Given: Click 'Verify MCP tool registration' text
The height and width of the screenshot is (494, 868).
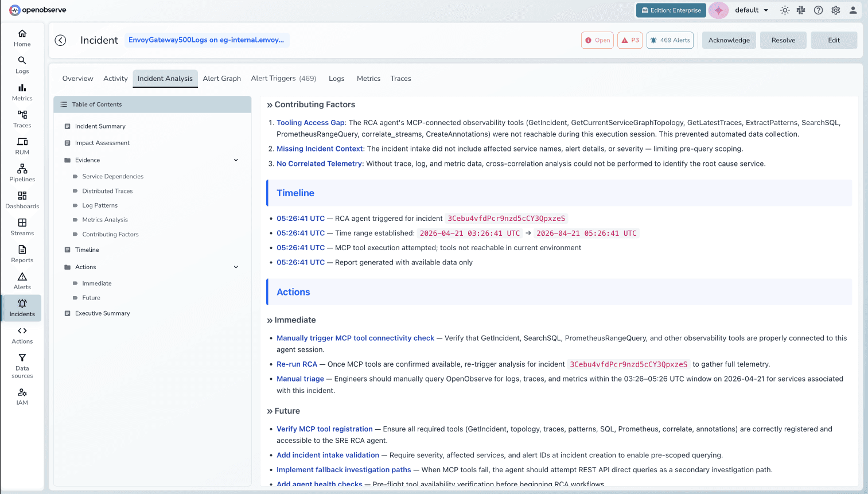Looking at the screenshot, I should coord(324,429).
